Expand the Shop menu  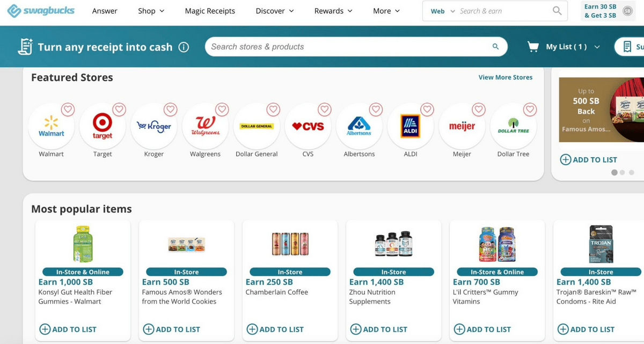point(151,11)
